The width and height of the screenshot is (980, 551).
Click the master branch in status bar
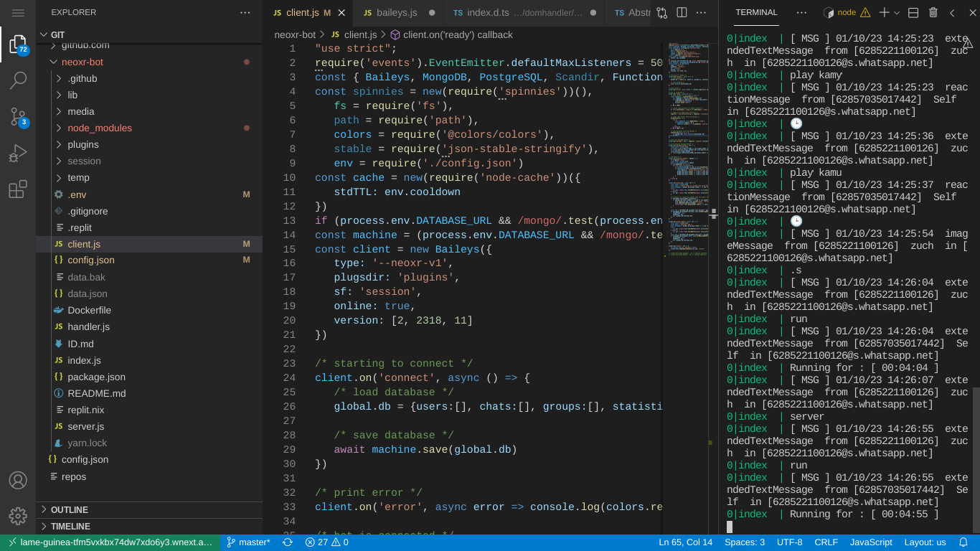[248, 542]
